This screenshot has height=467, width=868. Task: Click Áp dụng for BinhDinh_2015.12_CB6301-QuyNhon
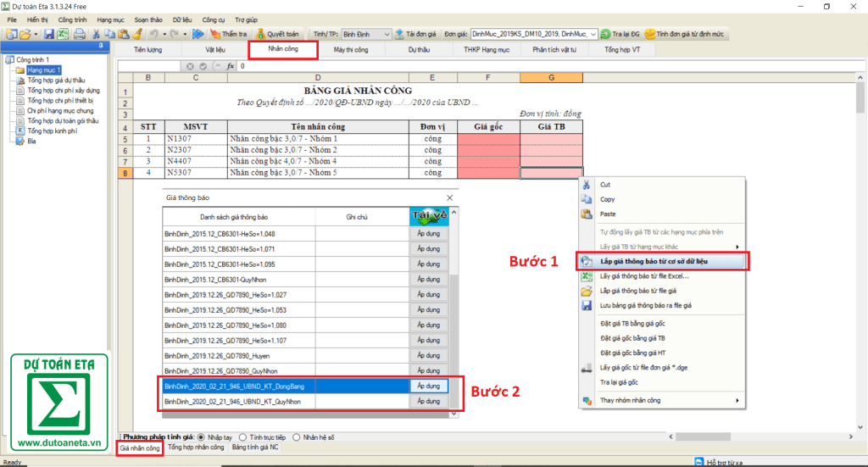428,280
